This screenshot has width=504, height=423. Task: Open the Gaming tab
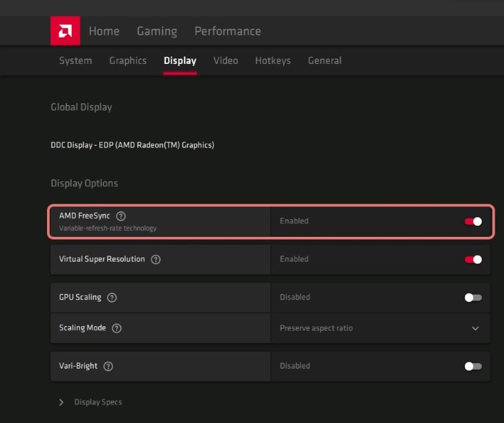(x=157, y=32)
